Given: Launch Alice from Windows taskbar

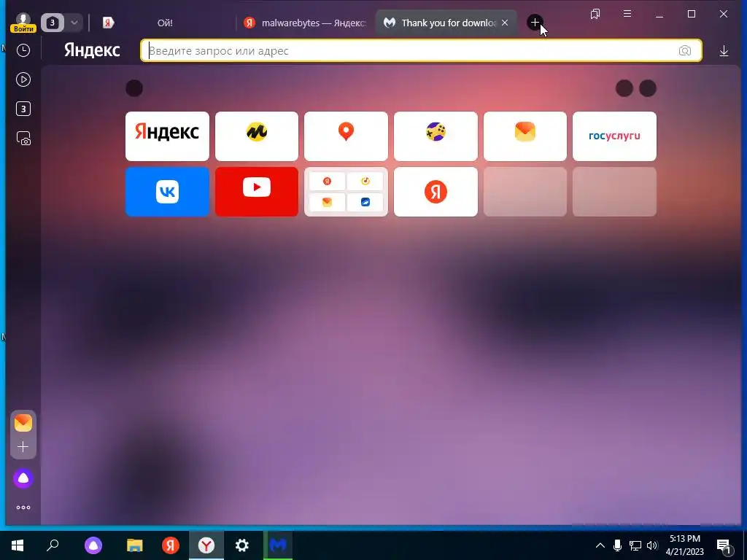Looking at the screenshot, I should point(93,545).
